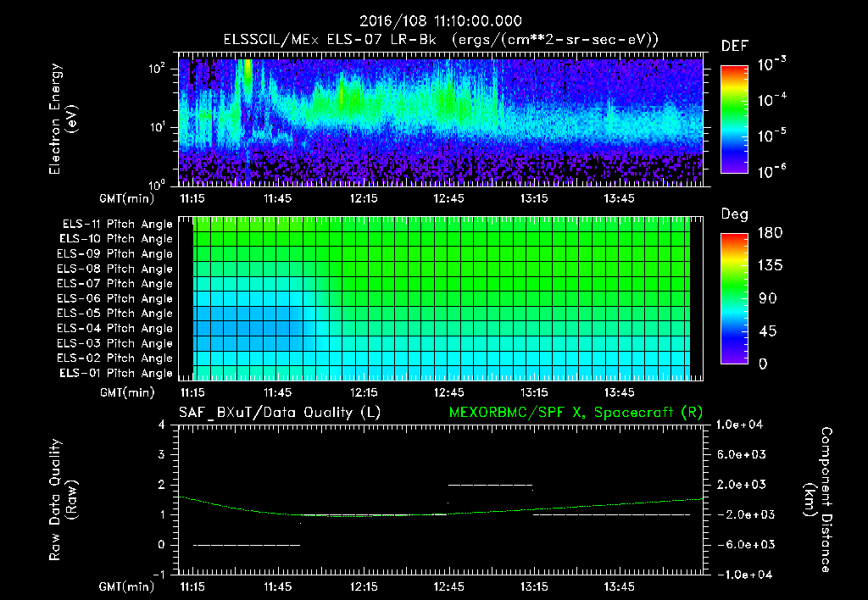The height and width of the screenshot is (600, 868).
Task: Click the 4 tick on data quality axis
Action: pyautogui.click(x=162, y=425)
